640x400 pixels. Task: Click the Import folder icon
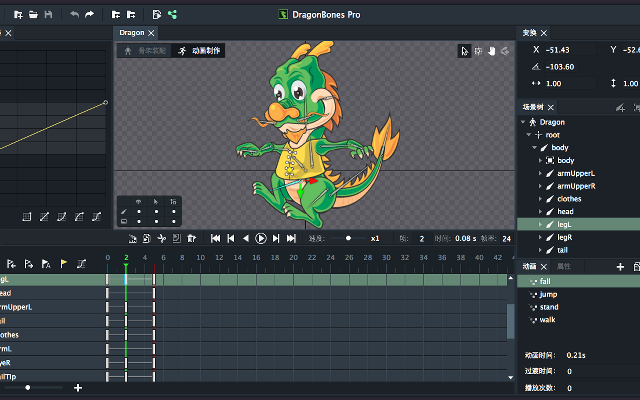point(116,15)
